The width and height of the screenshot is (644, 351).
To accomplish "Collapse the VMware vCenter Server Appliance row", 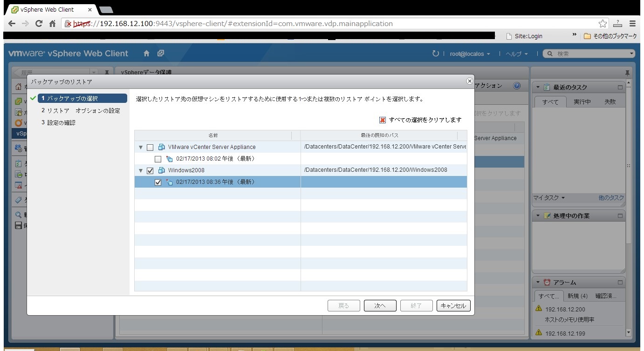I will click(x=141, y=147).
